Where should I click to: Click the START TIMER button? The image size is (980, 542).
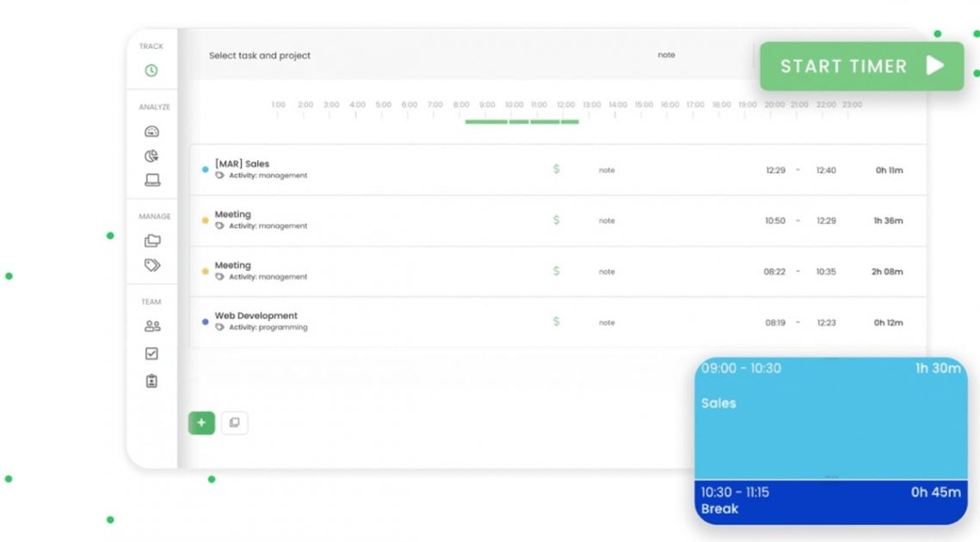tap(862, 66)
